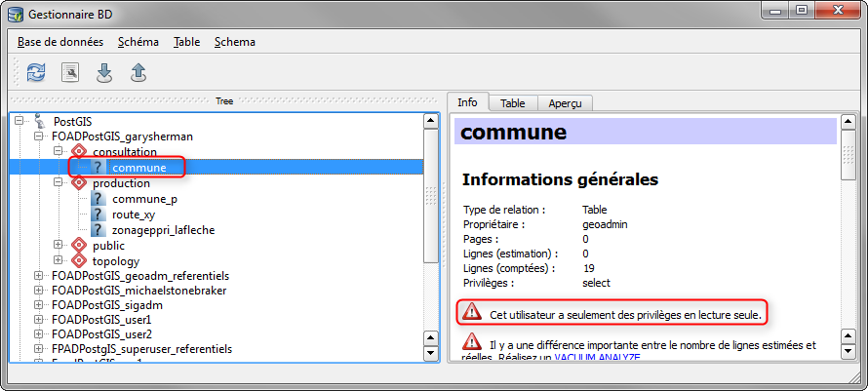Open the Table menu
This screenshot has height=391, width=868.
coord(186,42)
